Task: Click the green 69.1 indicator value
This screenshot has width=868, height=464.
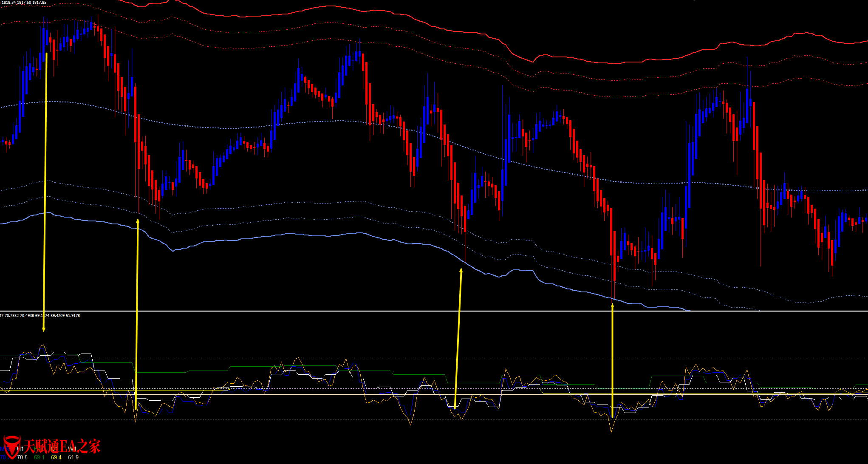Action: click(x=39, y=458)
